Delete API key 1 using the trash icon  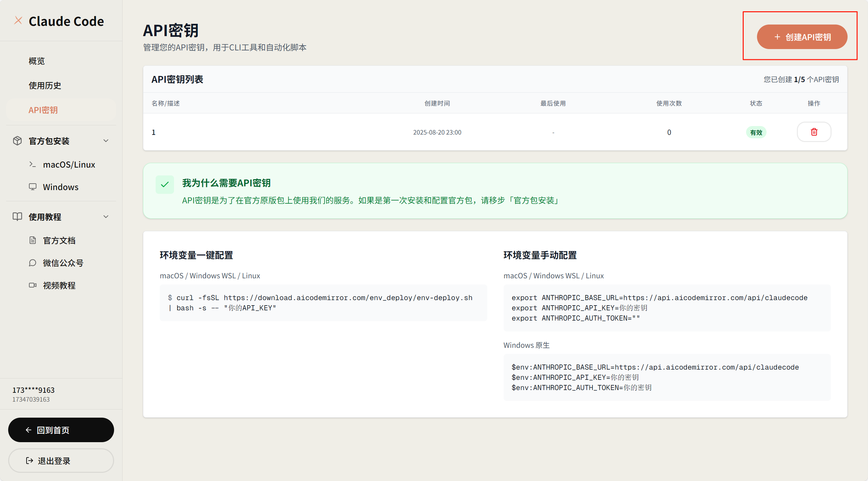(x=814, y=132)
